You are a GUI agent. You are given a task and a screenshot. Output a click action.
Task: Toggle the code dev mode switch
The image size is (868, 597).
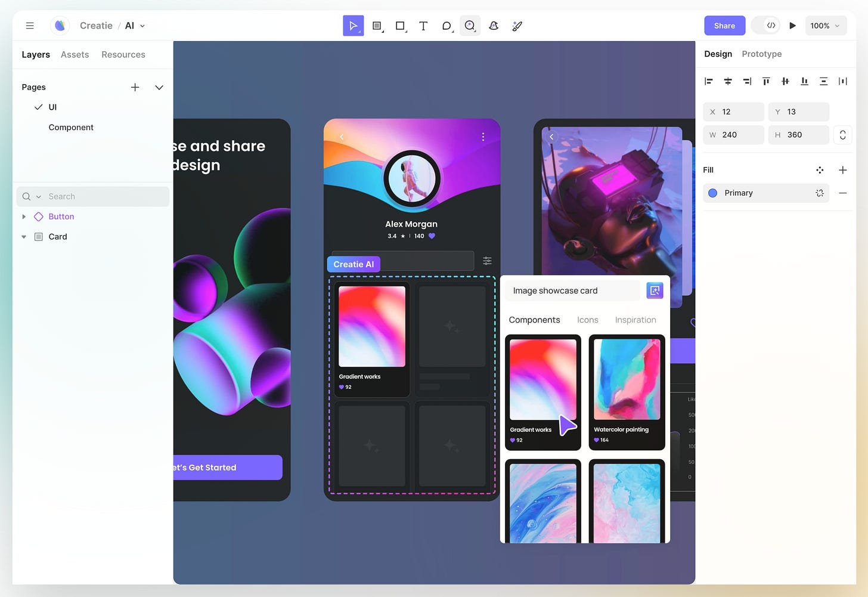766,26
